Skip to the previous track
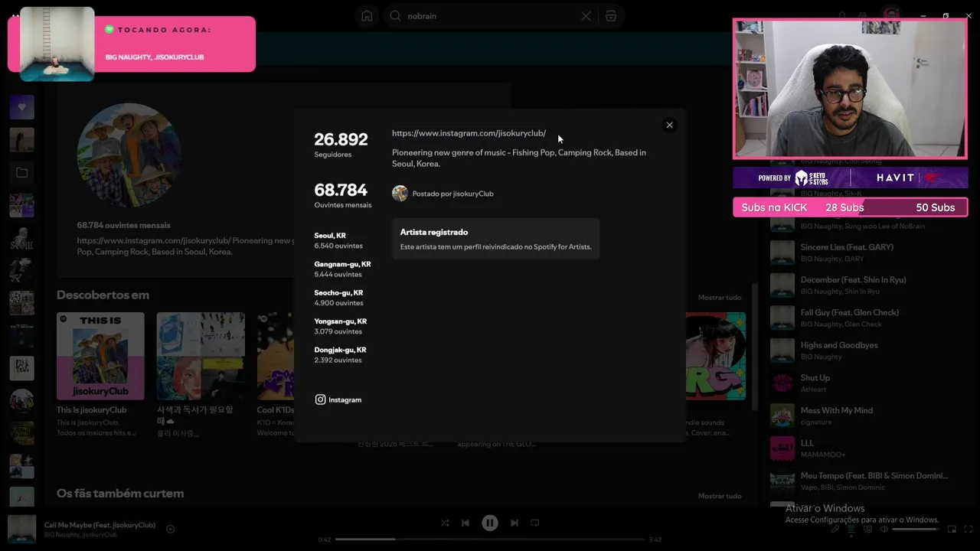This screenshot has height=551, width=980. pyautogui.click(x=465, y=523)
